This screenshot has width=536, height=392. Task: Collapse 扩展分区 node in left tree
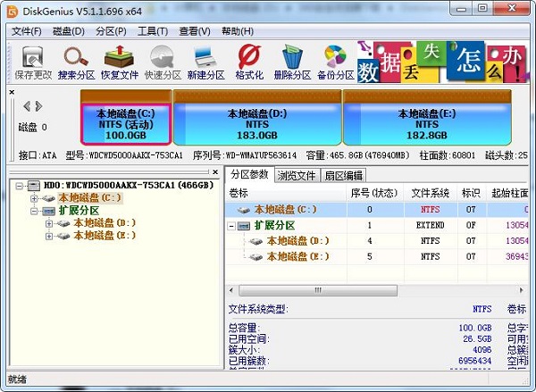pyautogui.click(x=34, y=211)
